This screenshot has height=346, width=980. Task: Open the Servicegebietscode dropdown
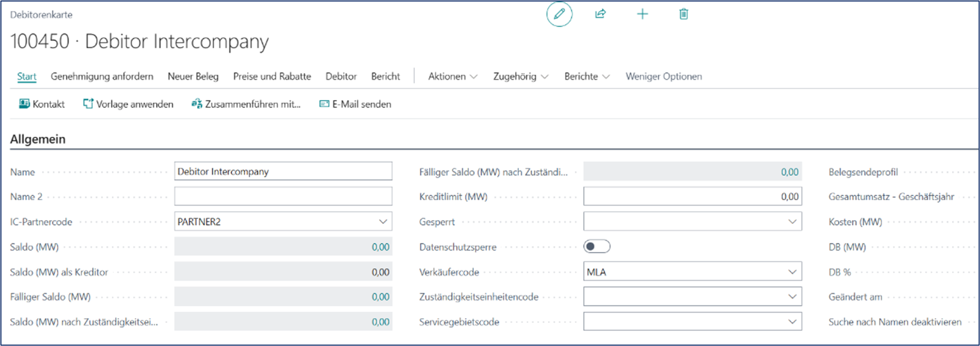pyautogui.click(x=792, y=322)
